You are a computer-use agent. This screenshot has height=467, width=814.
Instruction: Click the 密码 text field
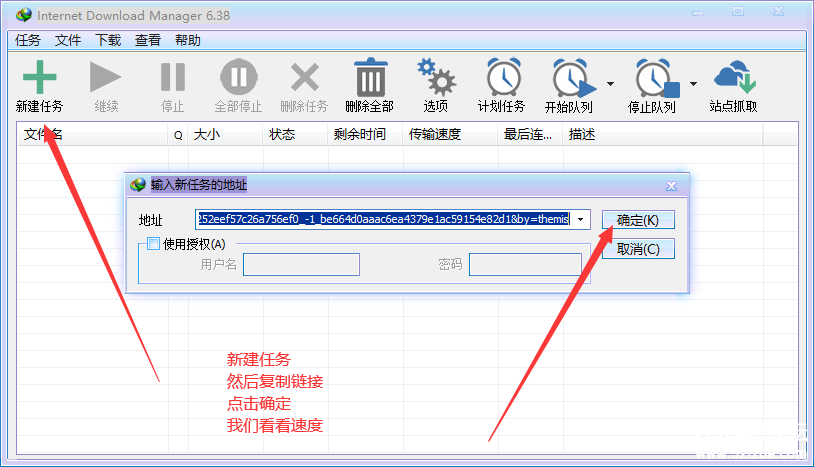525,265
